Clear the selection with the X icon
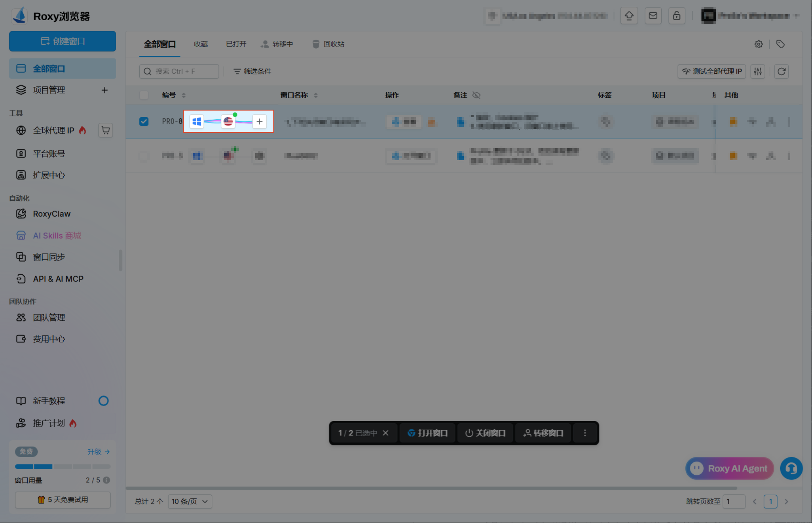Viewport: 812px width, 523px height. tap(386, 433)
